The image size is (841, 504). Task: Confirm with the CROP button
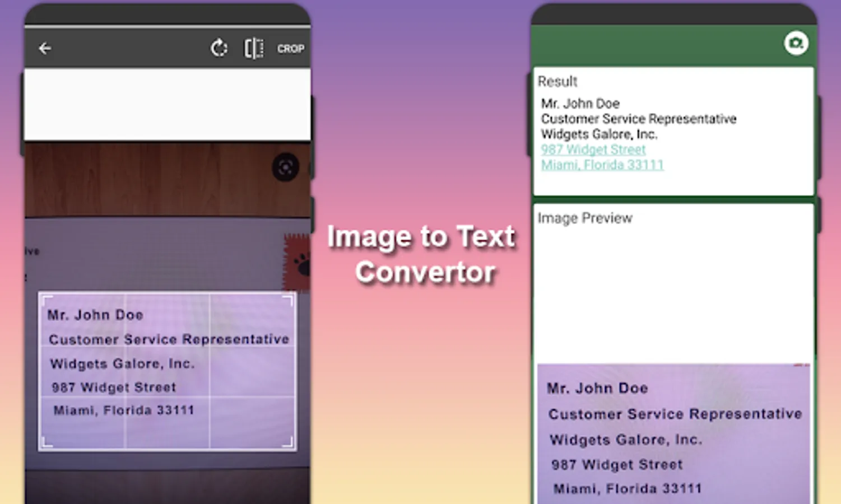291,49
